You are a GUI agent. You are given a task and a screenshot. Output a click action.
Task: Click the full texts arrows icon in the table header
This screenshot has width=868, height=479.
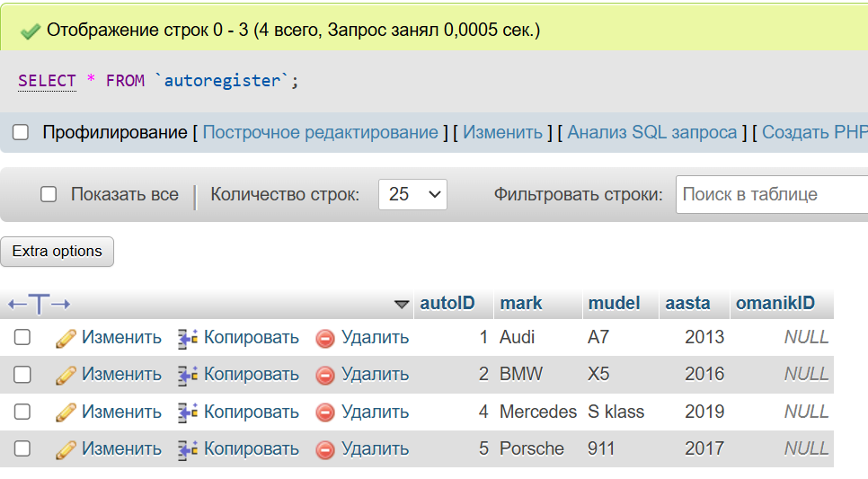tap(40, 304)
